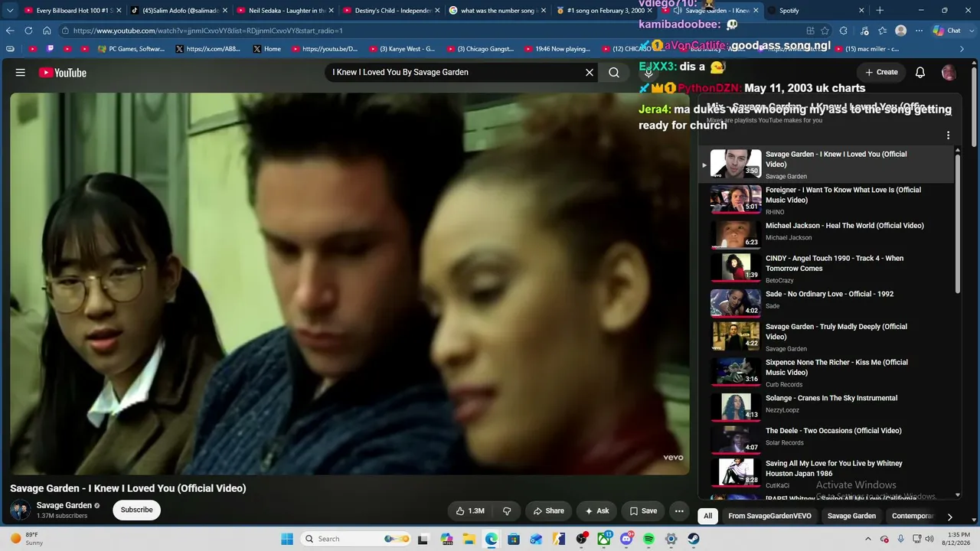Open the Savage Garden channel name link

pos(64,505)
